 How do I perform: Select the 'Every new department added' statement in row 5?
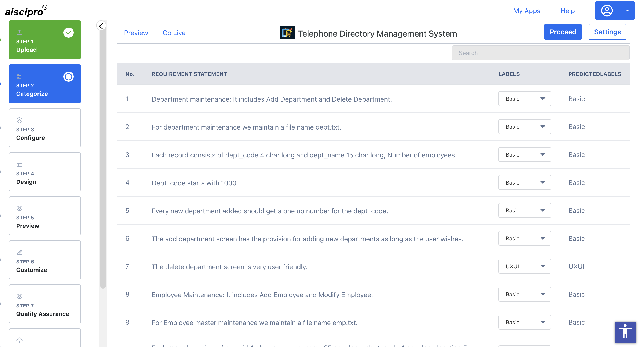pyautogui.click(x=270, y=211)
